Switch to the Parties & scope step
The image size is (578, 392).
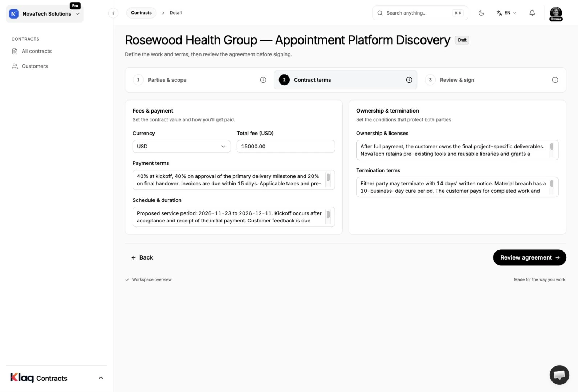[200, 80]
